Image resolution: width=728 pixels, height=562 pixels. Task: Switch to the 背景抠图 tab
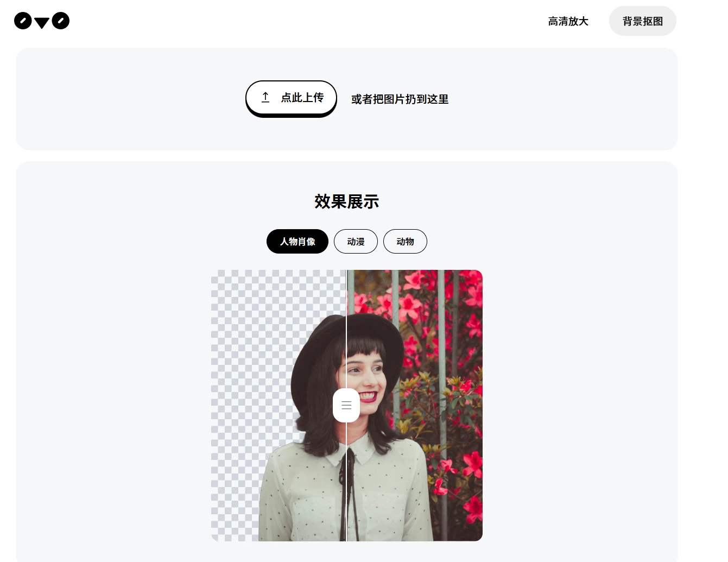[x=643, y=21]
